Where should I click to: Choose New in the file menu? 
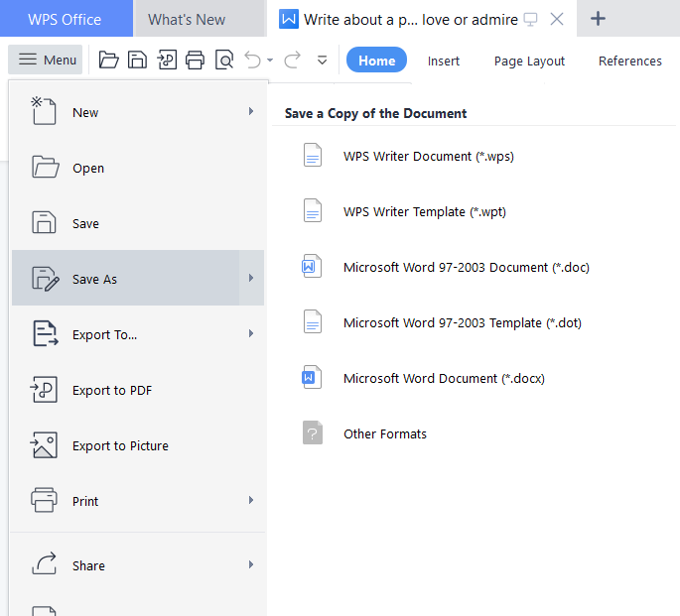point(138,112)
